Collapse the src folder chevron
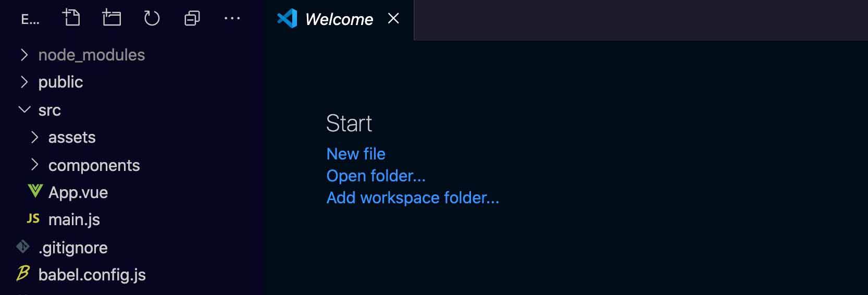This screenshot has width=868, height=295. click(x=24, y=109)
